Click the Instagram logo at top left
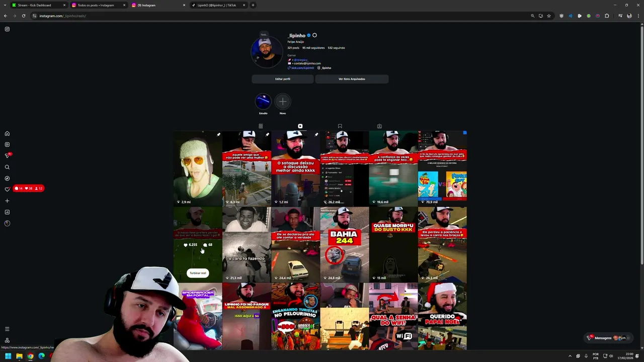The width and height of the screenshot is (644, 362). coord(7,29)
